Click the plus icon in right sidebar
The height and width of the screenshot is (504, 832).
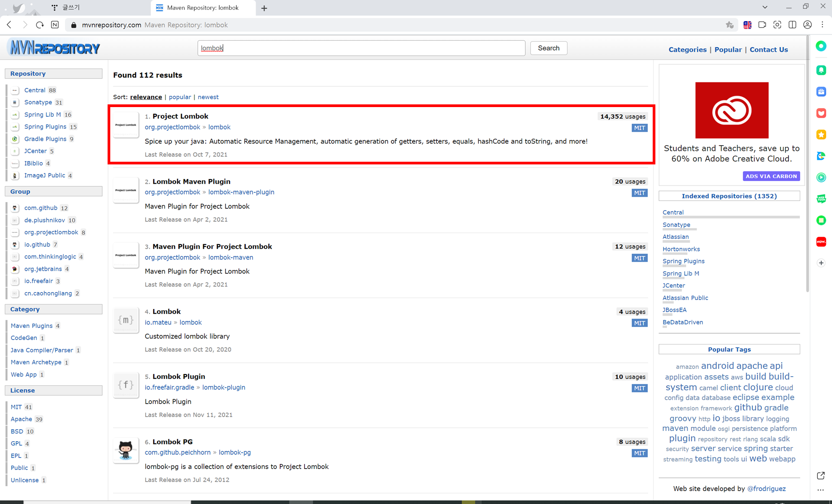point(821,263)
